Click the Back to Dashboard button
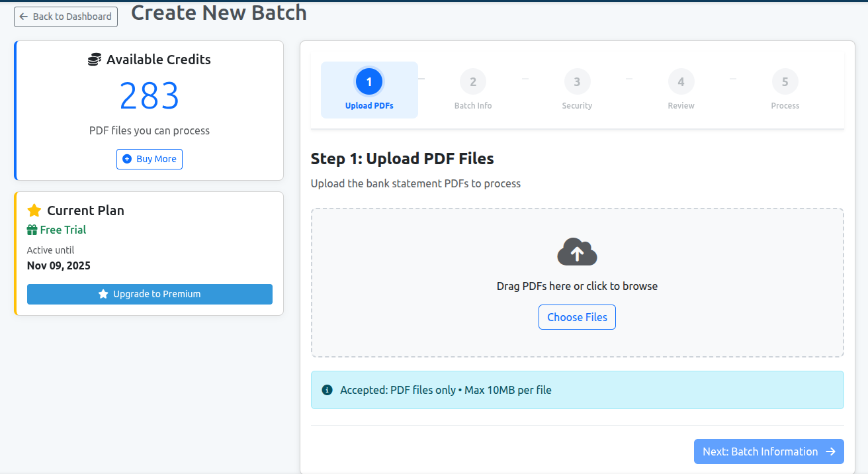This screenshot has height=474, width=868. tap(65, 17)
